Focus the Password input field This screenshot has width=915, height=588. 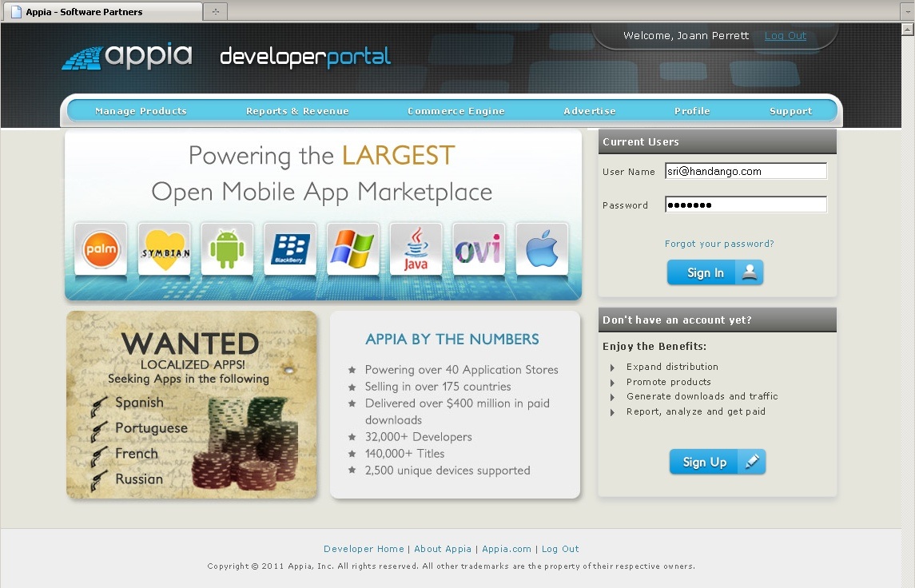tap(746, 205)
